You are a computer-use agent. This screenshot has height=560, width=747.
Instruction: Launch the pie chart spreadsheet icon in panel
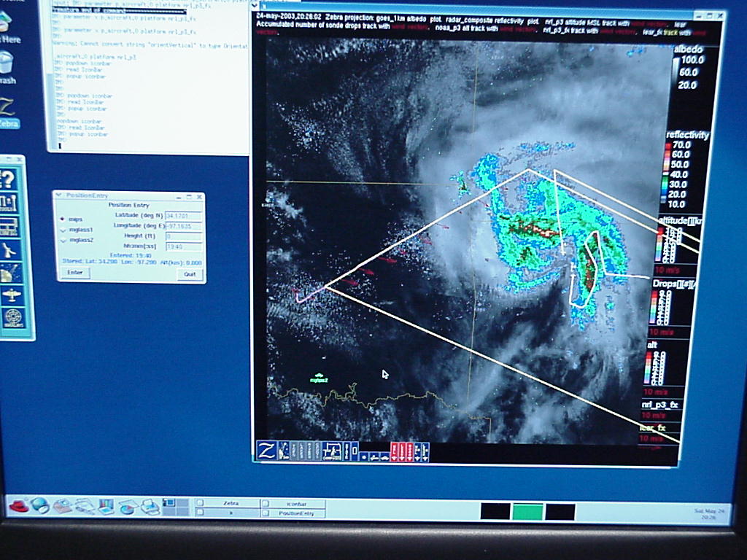click(128, 507)
